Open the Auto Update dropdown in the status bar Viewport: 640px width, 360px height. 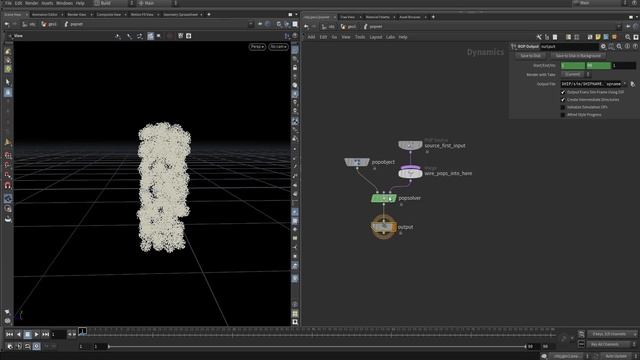click(x=618, y=356)
